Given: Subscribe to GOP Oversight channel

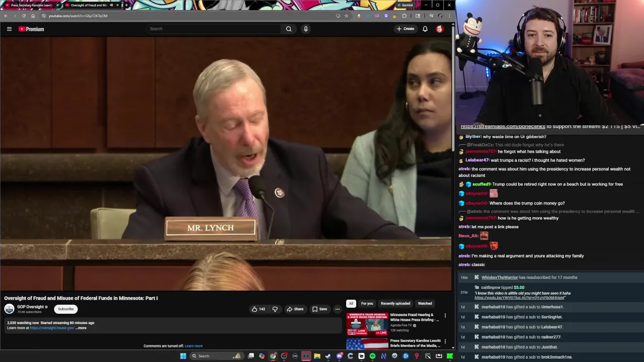Looking at the screenshot, I should (65, 309).
